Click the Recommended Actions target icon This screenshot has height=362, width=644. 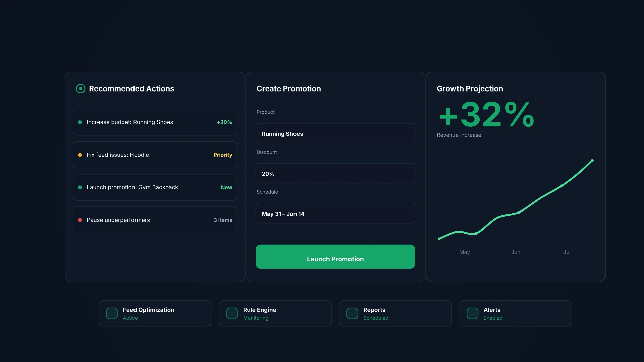(x=80, y=88)
